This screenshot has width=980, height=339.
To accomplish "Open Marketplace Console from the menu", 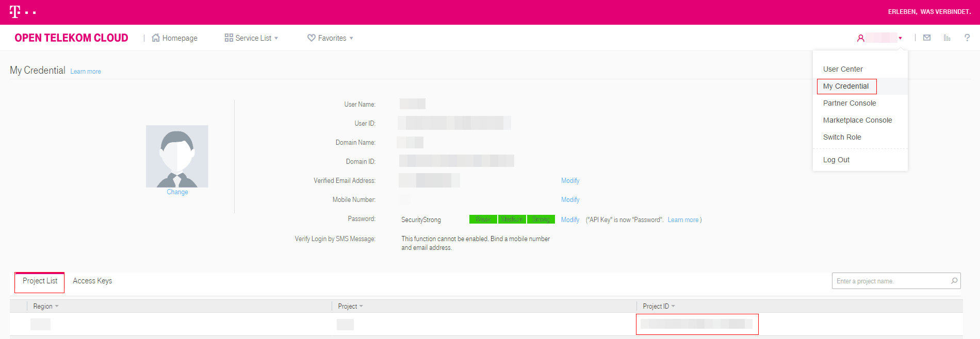I will (x=857, y=120).
